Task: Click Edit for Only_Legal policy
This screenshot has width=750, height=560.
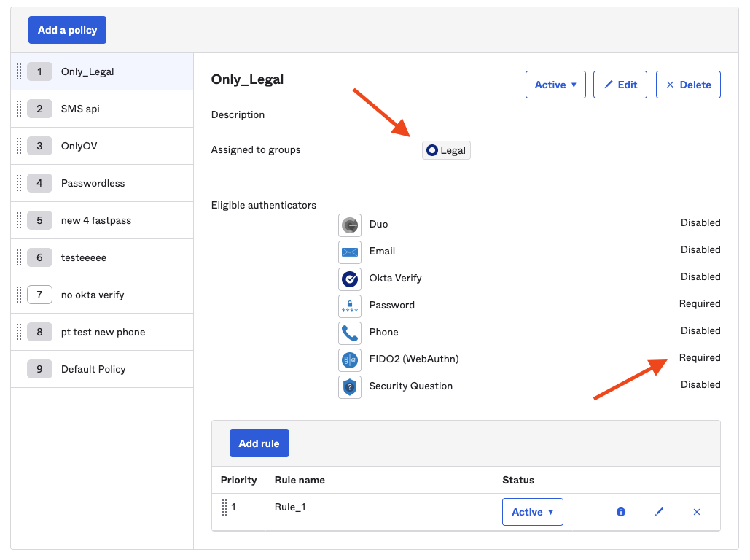Action: point(620,85)
